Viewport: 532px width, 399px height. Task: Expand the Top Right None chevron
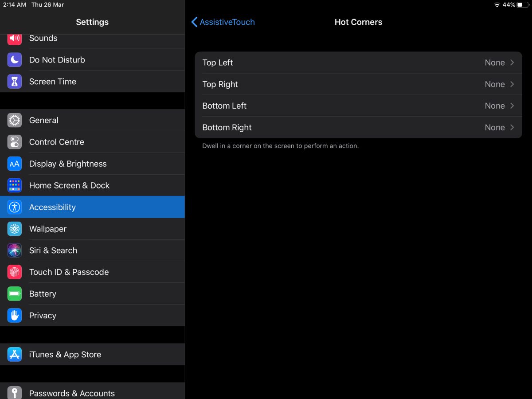click(x=512, y=84)
